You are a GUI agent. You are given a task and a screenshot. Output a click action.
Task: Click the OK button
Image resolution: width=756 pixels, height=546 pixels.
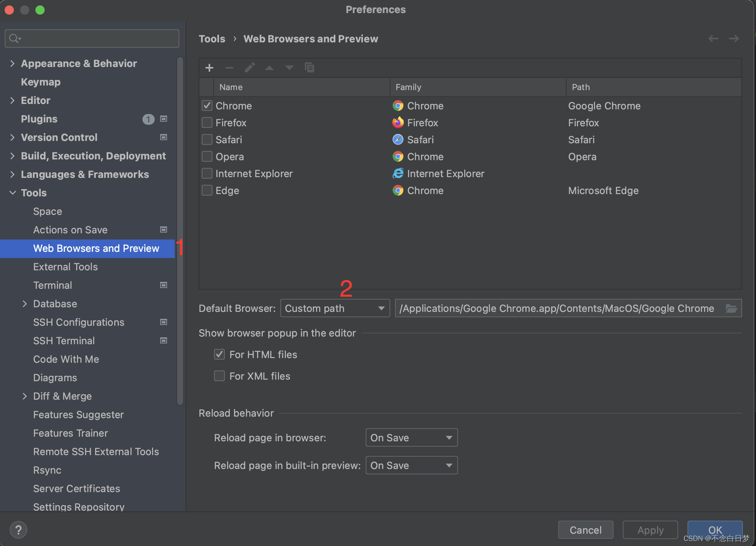(x=715, y=529)
